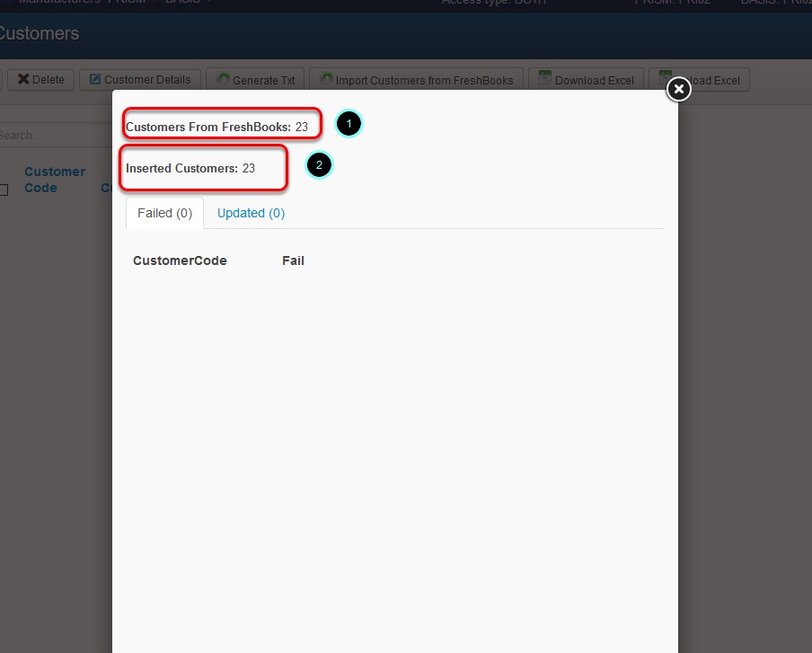The image size is (812, 653).
Task: Tick the select-all checkbox beside Customer Code
Action: click(x=3, y=190)
